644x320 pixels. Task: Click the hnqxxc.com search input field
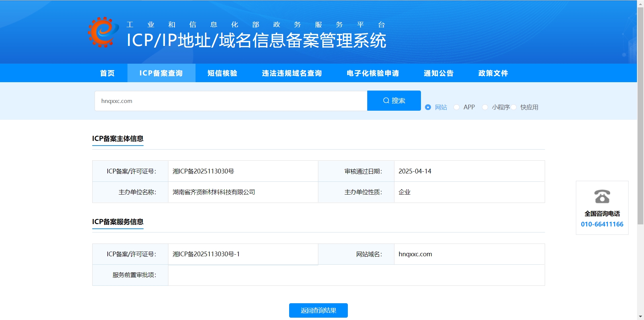[231, 101]
